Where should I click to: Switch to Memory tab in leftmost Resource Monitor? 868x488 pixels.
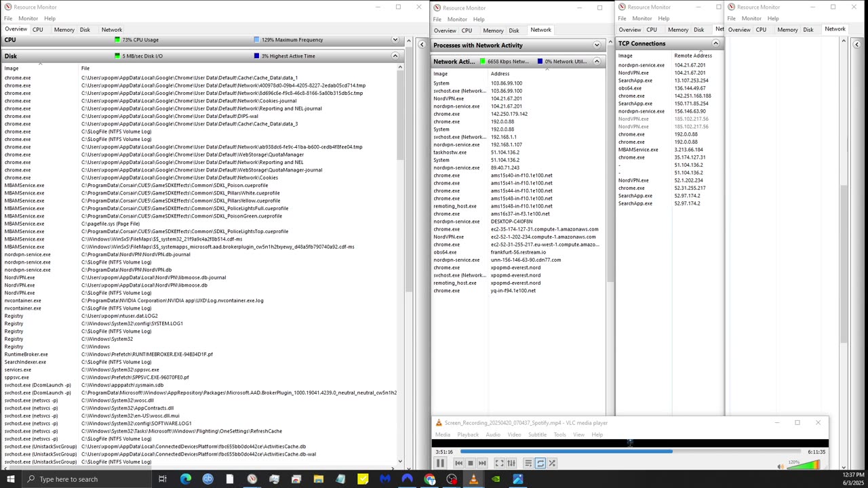tap(64, 30)
